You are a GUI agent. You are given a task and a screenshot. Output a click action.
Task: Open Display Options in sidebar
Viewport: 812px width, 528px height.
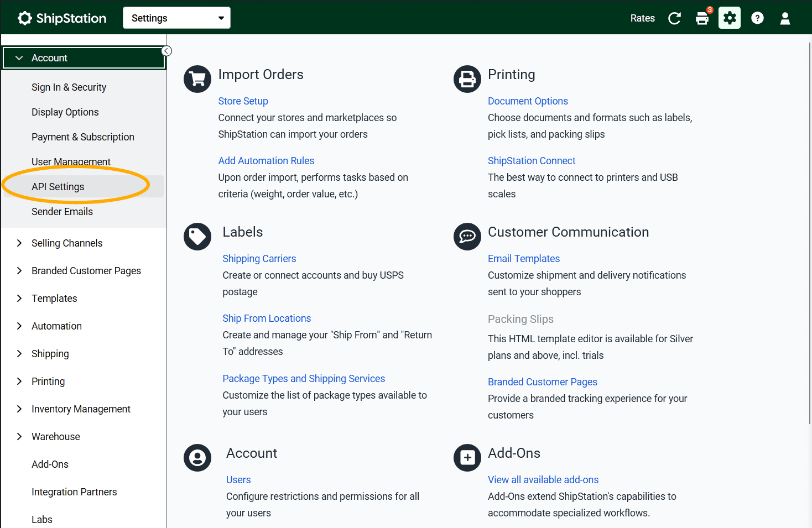(x=65, y=112)
